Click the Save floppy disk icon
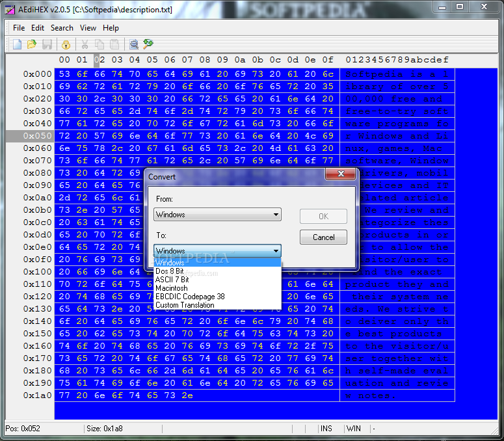Screen dimensions: 504x441 (x=47, y=44)
